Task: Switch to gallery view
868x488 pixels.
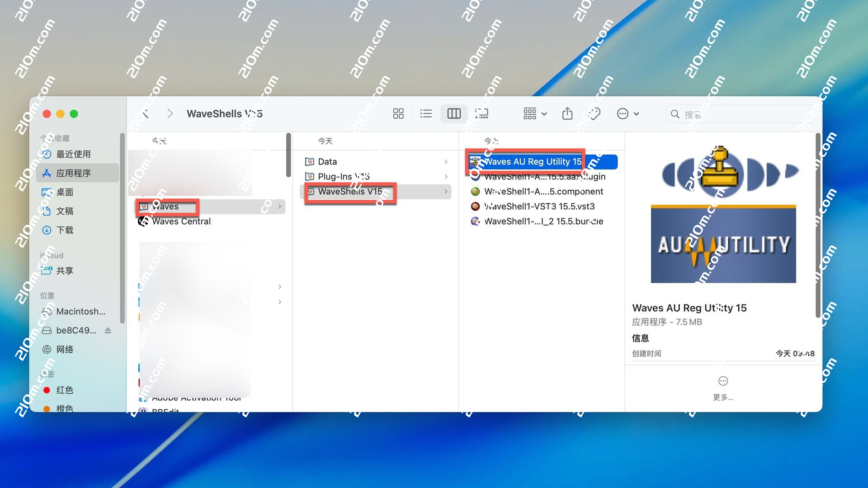Action: (482, 113)
